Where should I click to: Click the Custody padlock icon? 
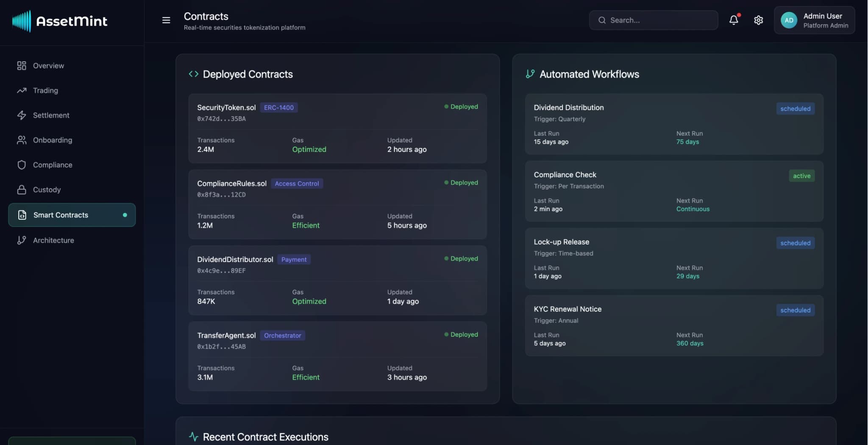22,190
